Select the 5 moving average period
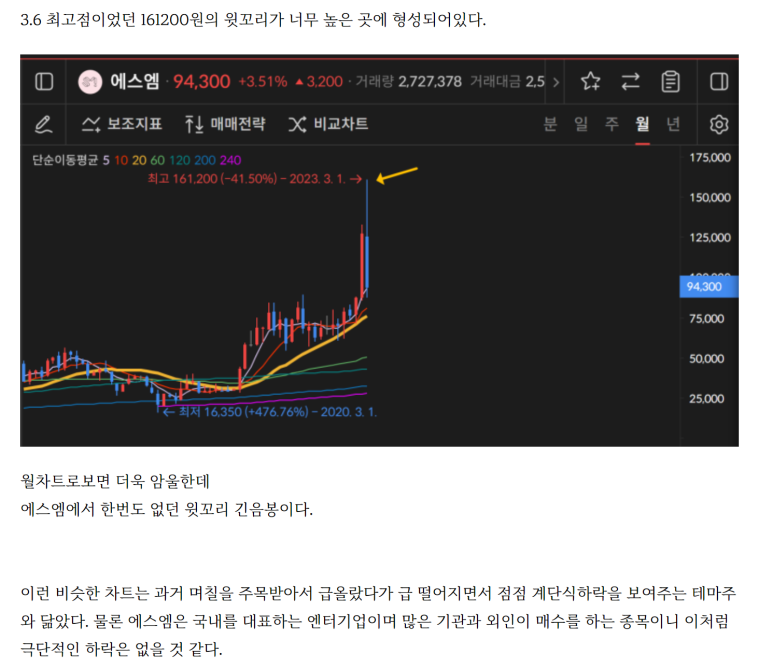This screenshot has height=668, width=773. pyautogui.click(x=106, y=160)
